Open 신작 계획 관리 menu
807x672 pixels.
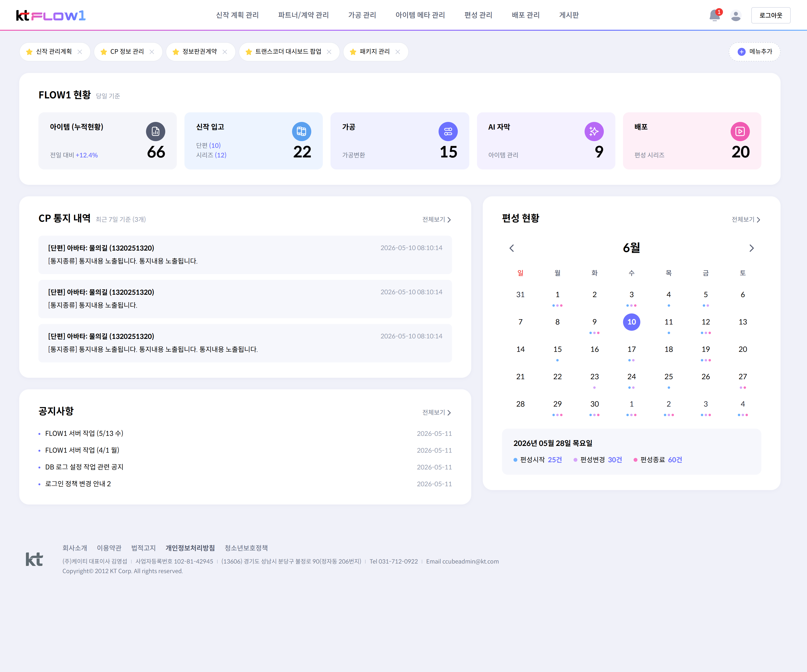coord(237,15)
